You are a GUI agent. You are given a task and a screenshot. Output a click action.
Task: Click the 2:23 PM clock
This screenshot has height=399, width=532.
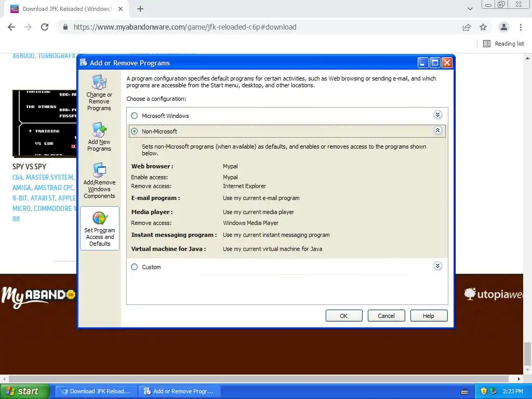[x=513, y=391]
